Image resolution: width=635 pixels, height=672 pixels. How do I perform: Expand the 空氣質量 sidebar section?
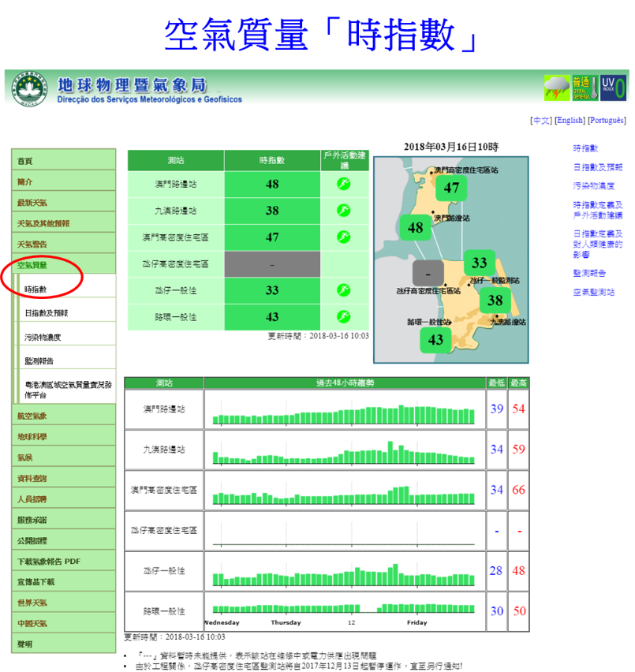(x=33, y=265)
